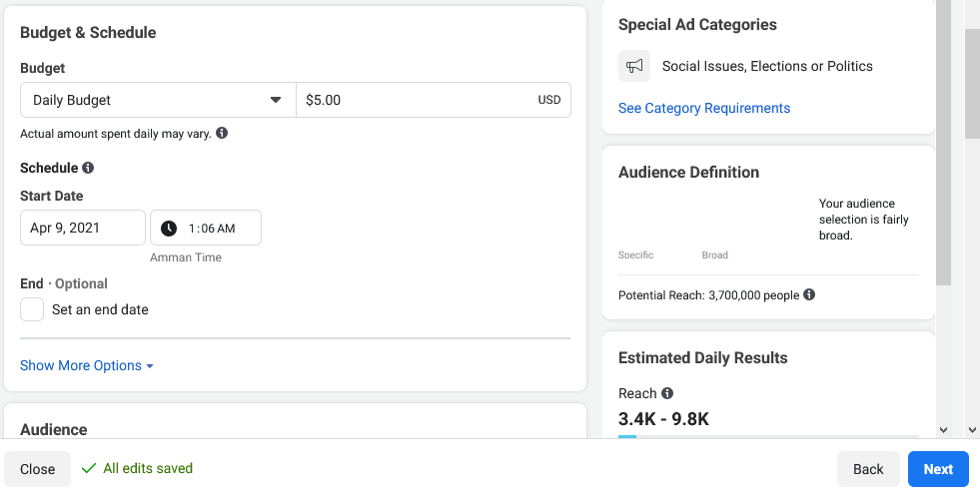The width and height of the screenshot is (980, 495).
Task: Click info icon next to Potential Reach
Action: point(809,294)
